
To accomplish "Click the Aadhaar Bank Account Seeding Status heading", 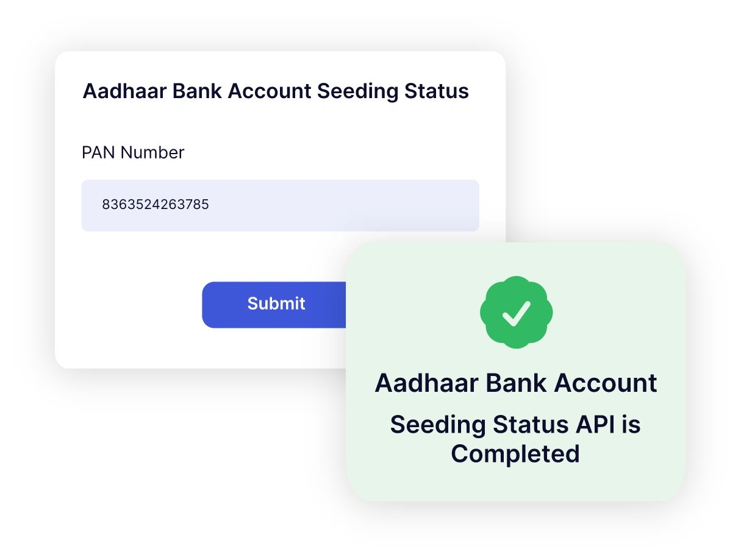I will [x=276, y=91].
